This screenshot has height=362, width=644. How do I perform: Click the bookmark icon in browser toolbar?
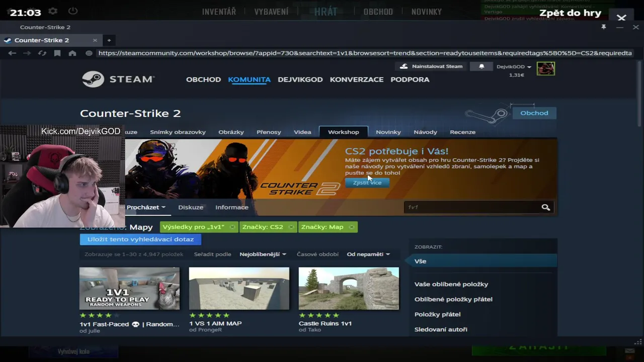click(x=57, y=53)
